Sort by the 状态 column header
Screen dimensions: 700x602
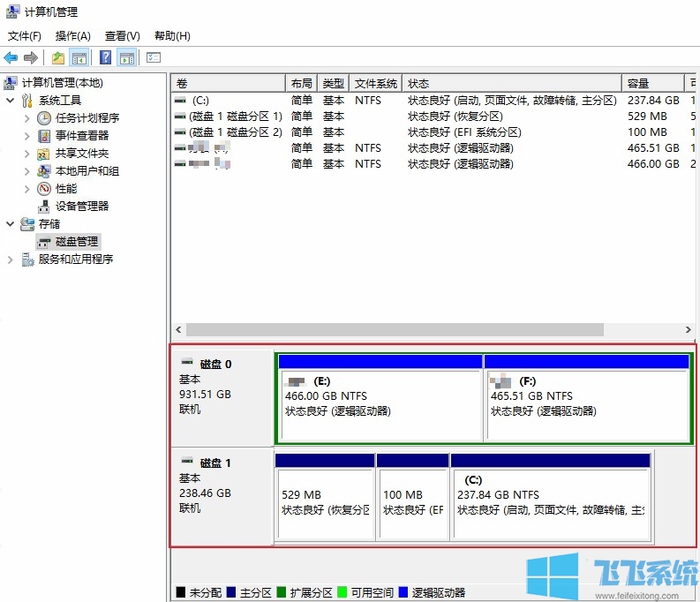pyautogui.click(x=512, y=84)
